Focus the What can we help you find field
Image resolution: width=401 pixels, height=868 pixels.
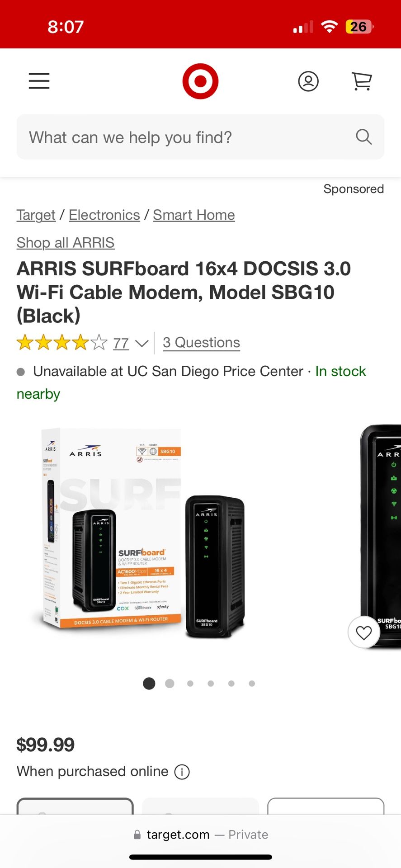(x=200, y=137)
